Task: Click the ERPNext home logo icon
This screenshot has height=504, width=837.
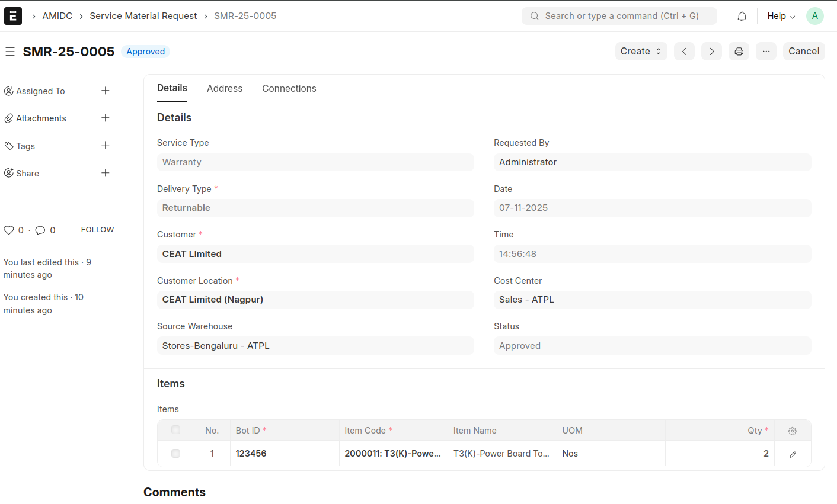Action: [13, 16]
